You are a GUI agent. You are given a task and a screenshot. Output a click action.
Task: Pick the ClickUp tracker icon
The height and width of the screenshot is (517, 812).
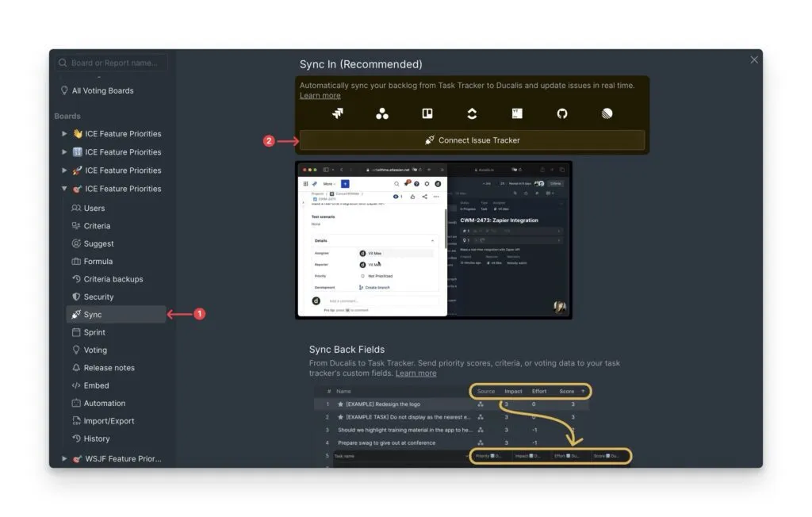click(x=471, y=113)
